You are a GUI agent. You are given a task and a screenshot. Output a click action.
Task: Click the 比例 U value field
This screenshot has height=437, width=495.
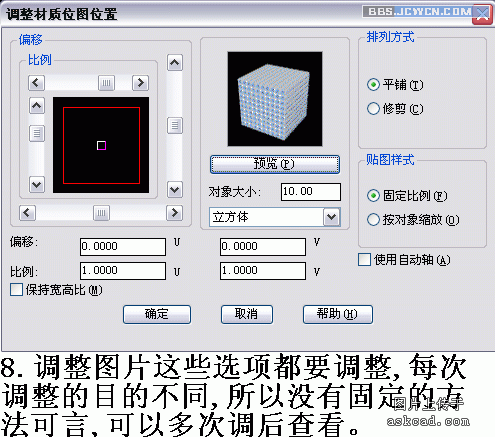[123, 271]
